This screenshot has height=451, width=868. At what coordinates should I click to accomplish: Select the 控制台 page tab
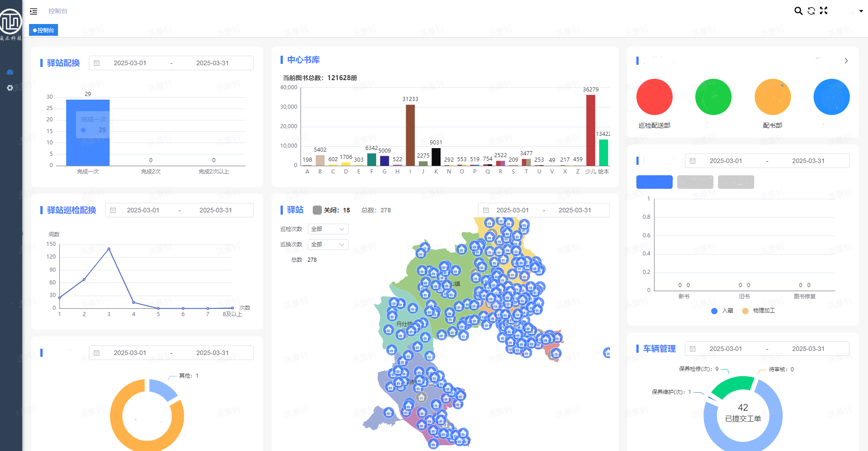click(44, 30)
